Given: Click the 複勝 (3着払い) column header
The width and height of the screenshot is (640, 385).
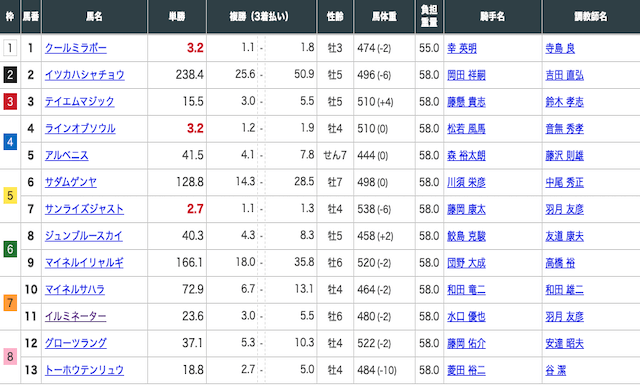Looking at the screenshot, I should click(x=261, y=16).
